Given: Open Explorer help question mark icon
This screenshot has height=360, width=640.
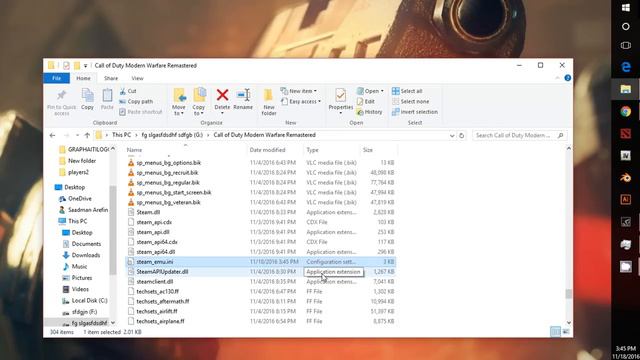Looking at the screenshot, I should point(567,78).
